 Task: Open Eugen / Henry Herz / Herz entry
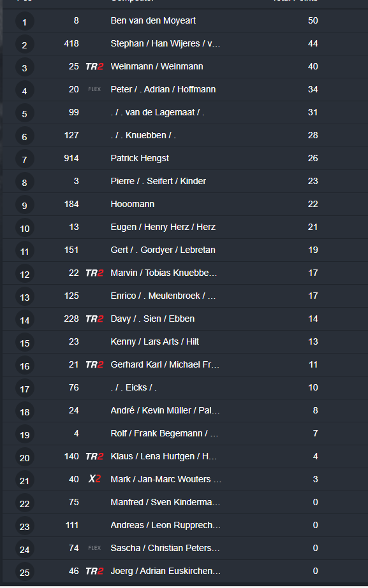pyautogui.click(x=163, y=227)
